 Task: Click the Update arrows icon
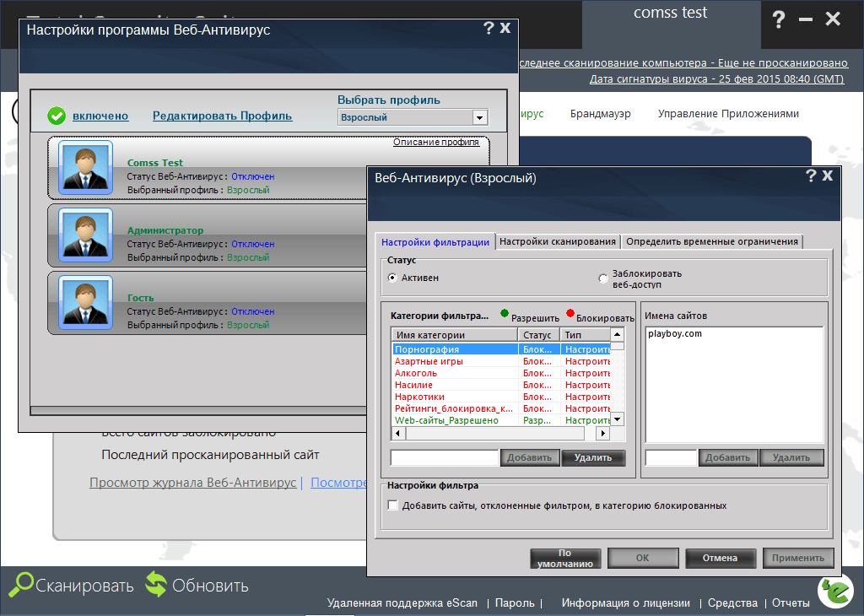tap(156, 585)
